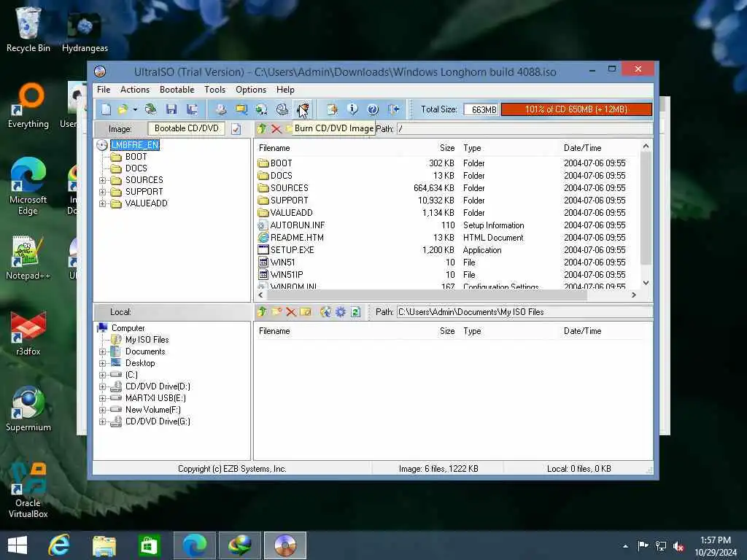Expand the Documents node in local tree
This screenshot has width=747, height=560.
click(x=102, y=352)
